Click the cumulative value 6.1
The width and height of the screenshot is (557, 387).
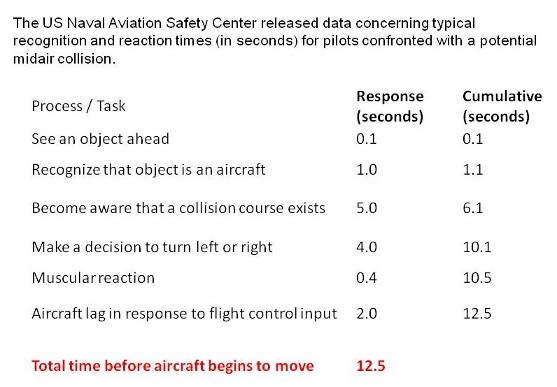(x=473, y=208)
